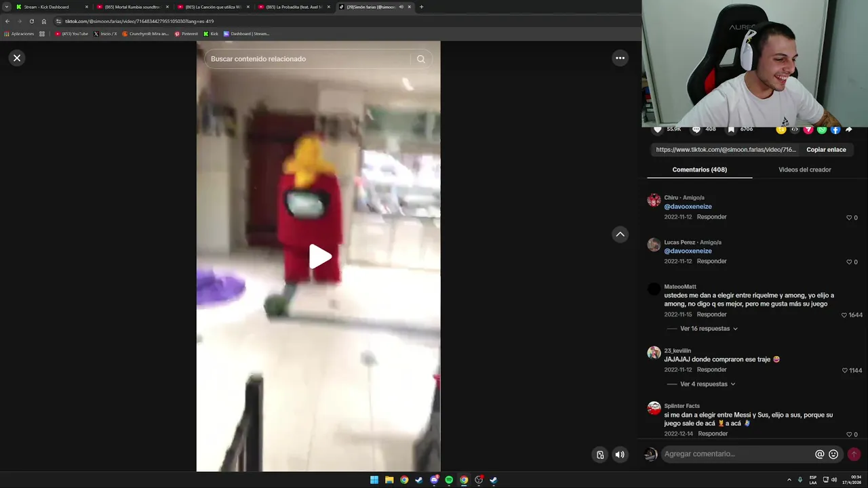This screenshot has width=868, height=488.
Task: Like the video with the heart icon
Action: (657, 129)
